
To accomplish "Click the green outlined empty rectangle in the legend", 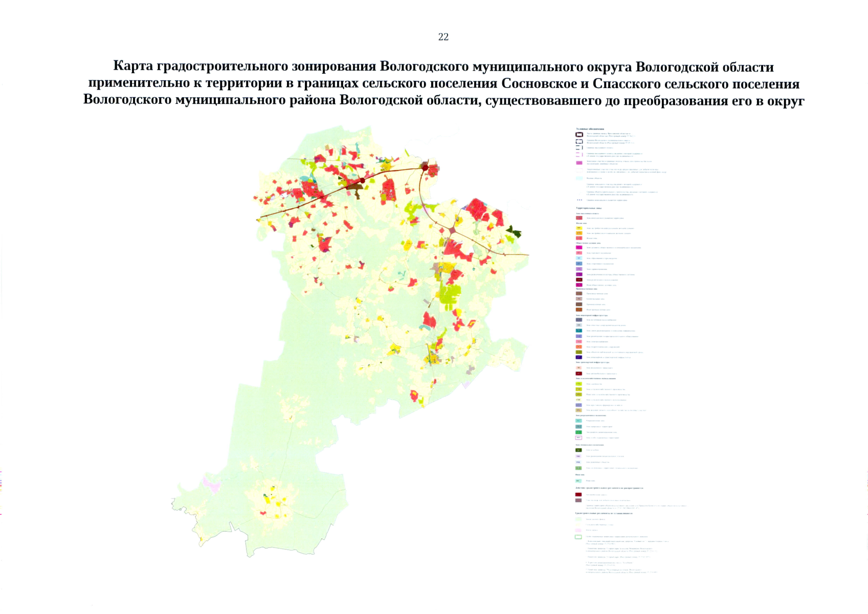I will coord(578,537).
